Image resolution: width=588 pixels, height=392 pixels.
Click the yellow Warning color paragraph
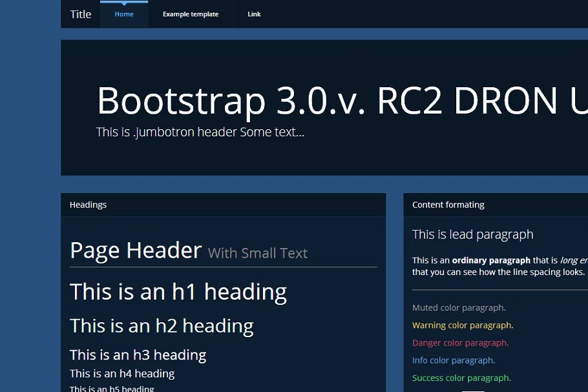pyautogui.click(x=463, y=325)
